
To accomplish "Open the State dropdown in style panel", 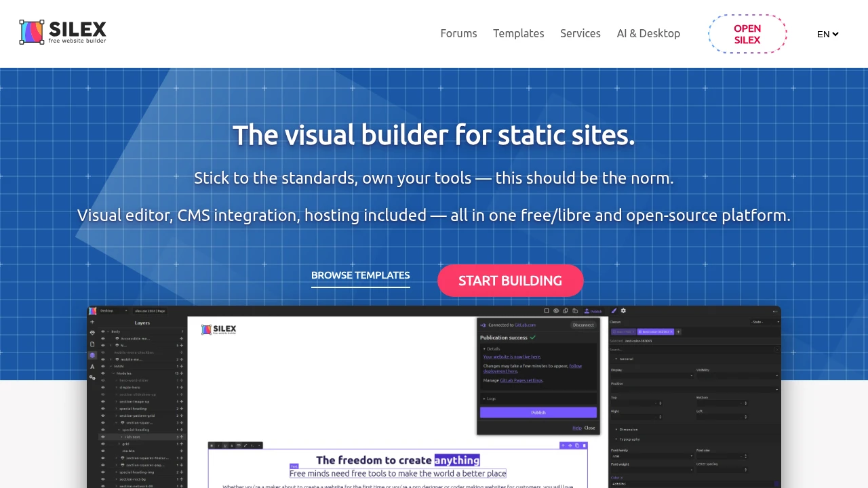I will 765,322.
